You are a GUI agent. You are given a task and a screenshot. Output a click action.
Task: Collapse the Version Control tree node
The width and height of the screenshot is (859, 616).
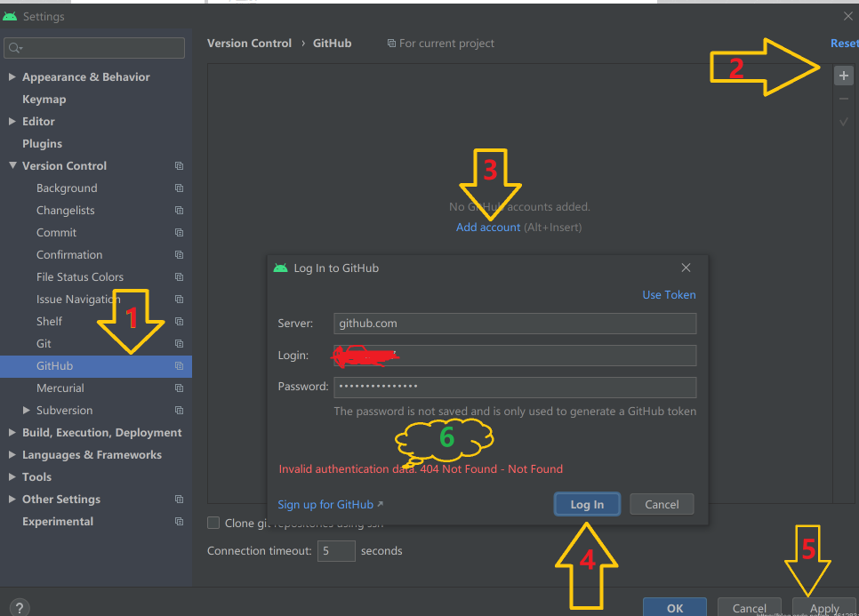pyautogui.click(x=12, y=165)
